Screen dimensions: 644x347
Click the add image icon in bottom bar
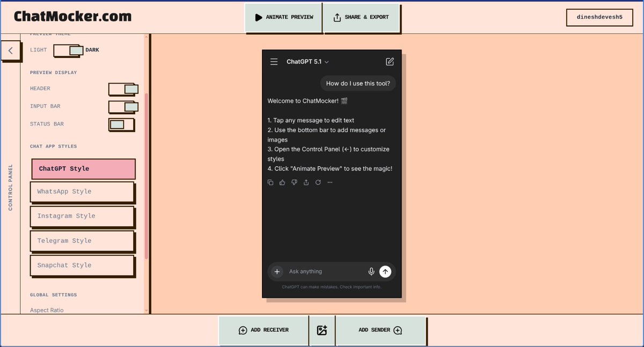(322, 330)
